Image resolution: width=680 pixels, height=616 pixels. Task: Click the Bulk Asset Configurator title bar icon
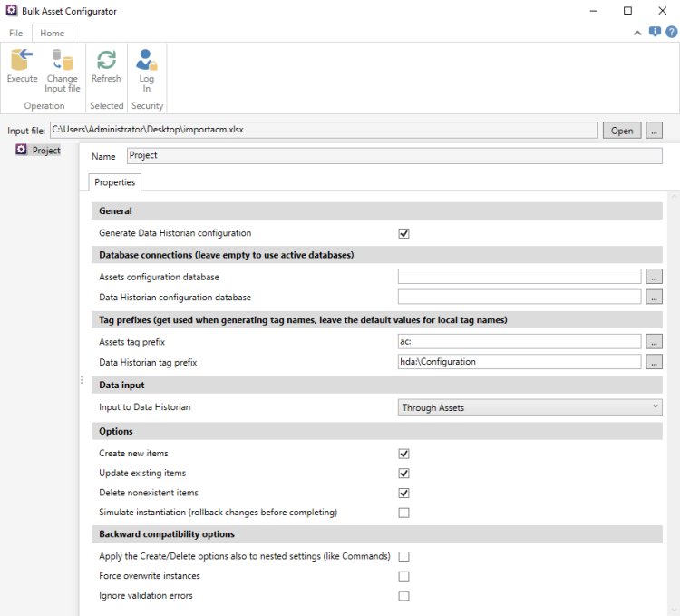pos(11,11)
